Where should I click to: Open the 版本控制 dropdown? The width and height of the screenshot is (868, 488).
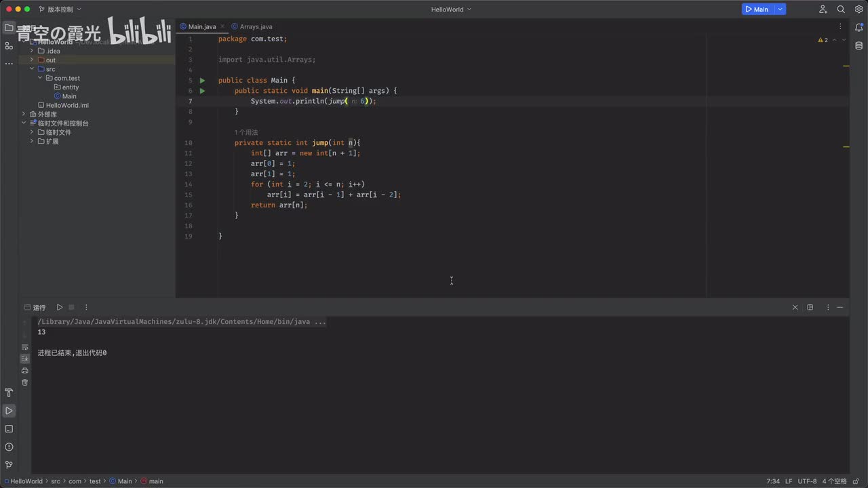[x=60, y=9]
